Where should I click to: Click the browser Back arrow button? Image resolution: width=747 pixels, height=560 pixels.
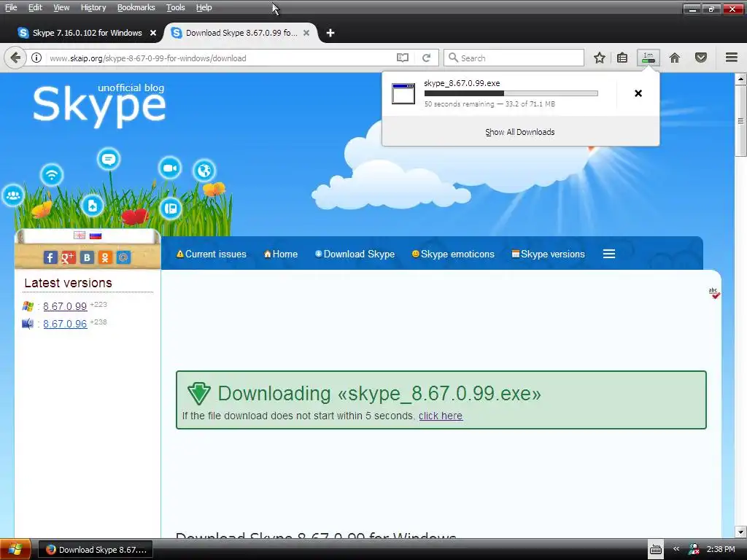click(15, 58)
